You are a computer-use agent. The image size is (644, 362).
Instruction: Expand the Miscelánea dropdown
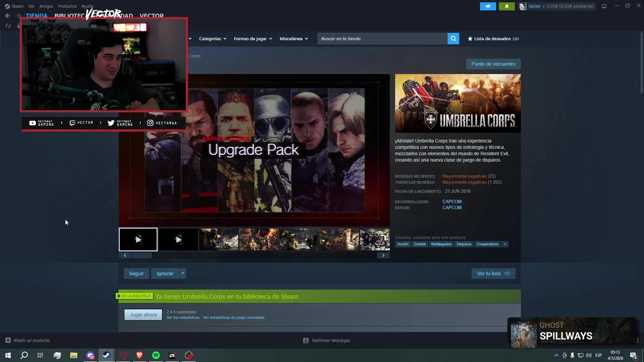tap(294, 39)
